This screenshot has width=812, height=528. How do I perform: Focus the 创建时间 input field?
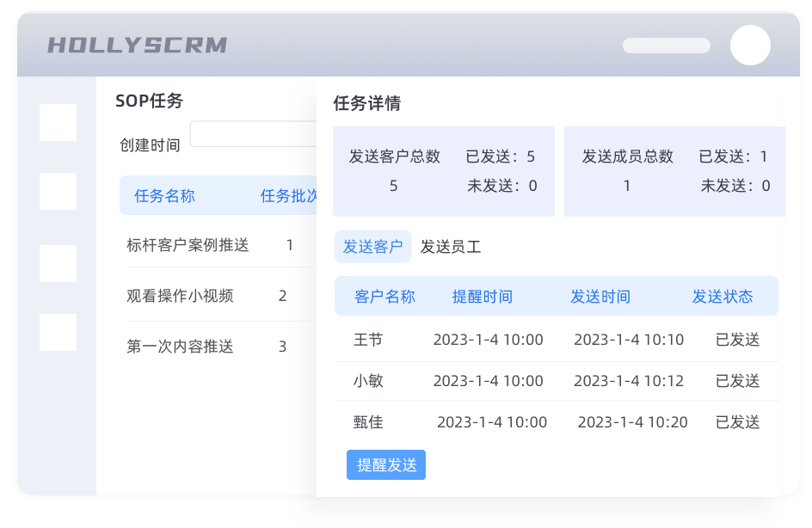click(x=253, y=134)
